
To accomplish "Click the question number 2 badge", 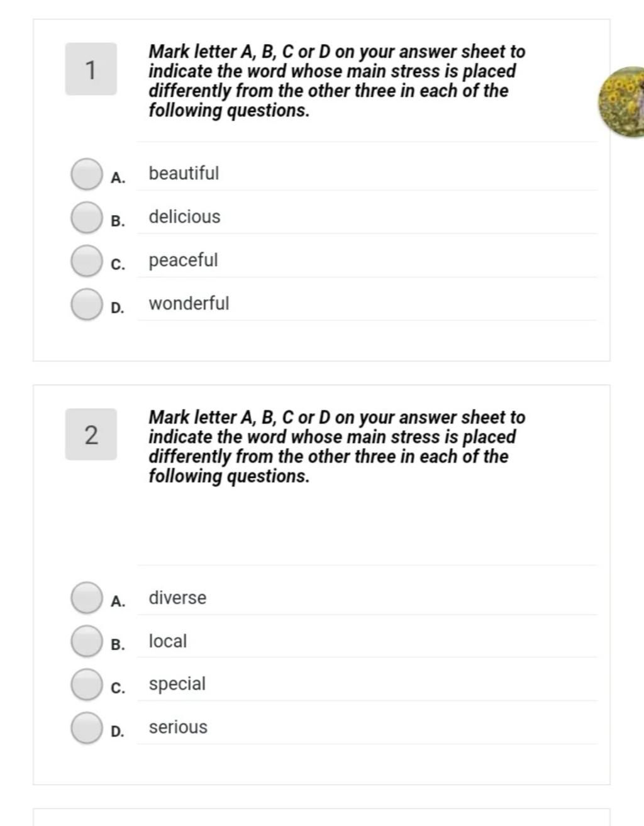I will pos(91,435).
